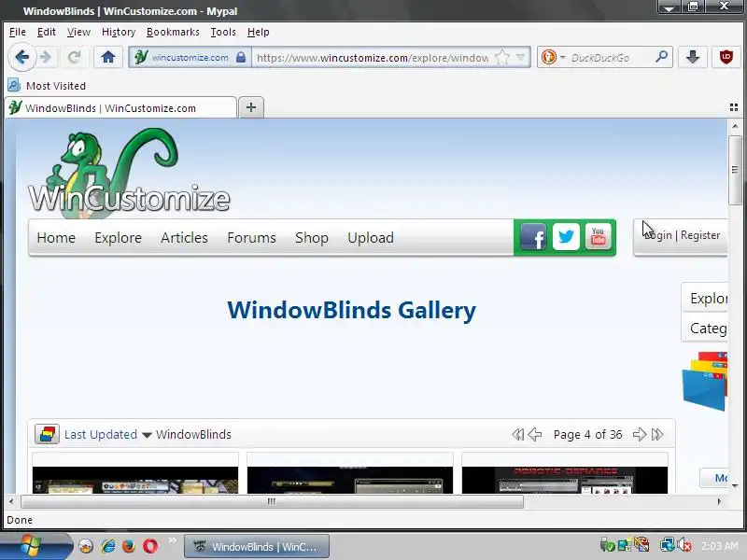The image size is (747, 560).
Task: Click the horizontal scrollbar thumb
Action: click(272, 501)
